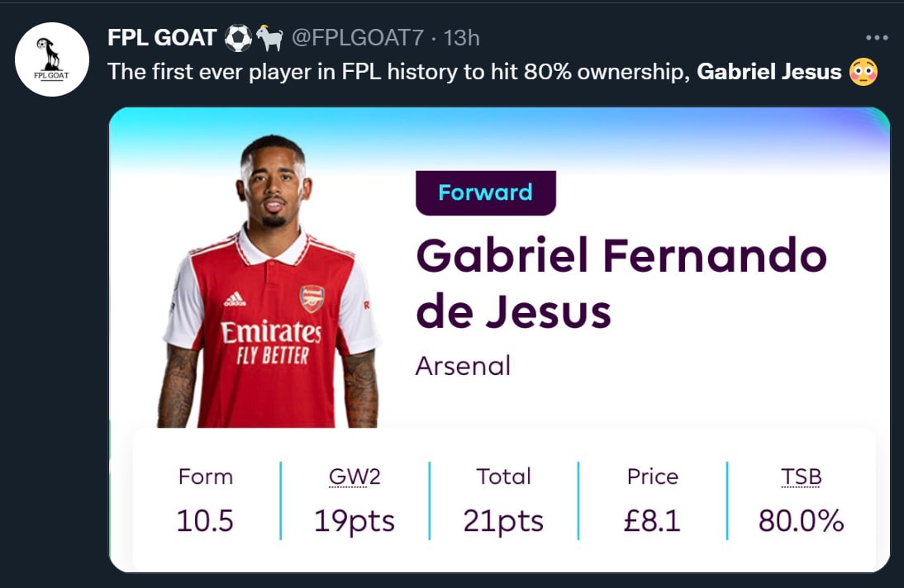Click the adidas logo on the jersey
904x588 pixels.
click(235, 298)
